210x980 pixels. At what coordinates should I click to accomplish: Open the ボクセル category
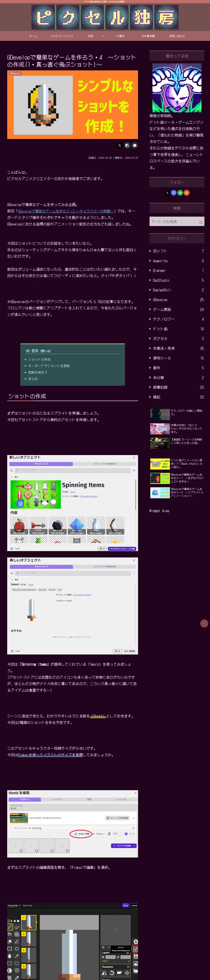[176, 339]
